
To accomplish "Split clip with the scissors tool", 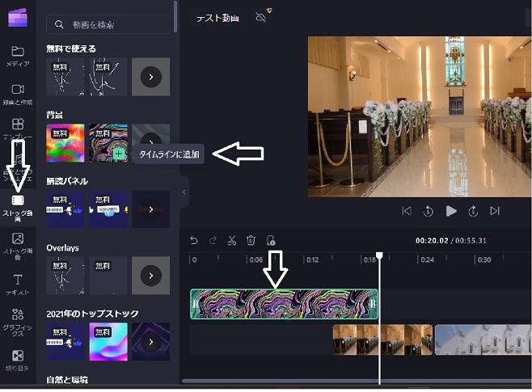I will coord(232,240).
